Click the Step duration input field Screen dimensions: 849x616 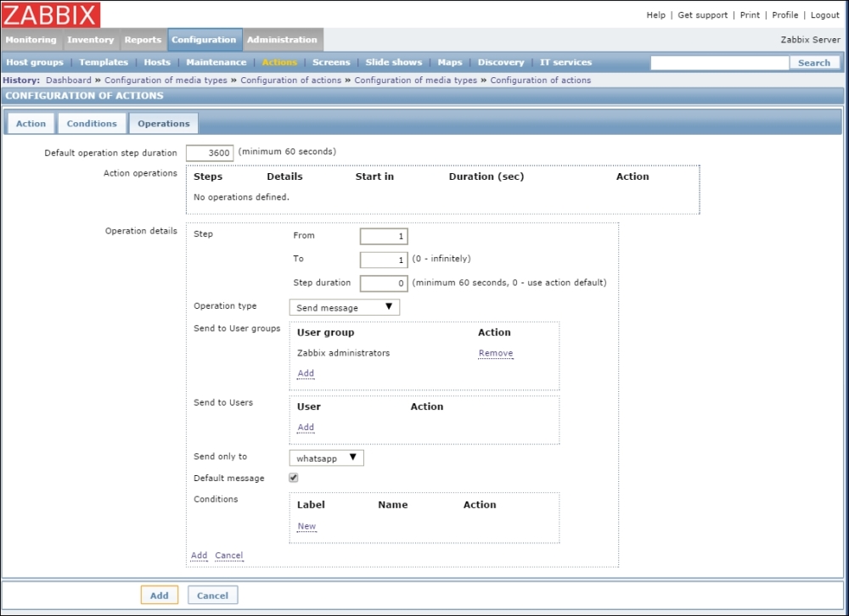[x=384, y=283]
